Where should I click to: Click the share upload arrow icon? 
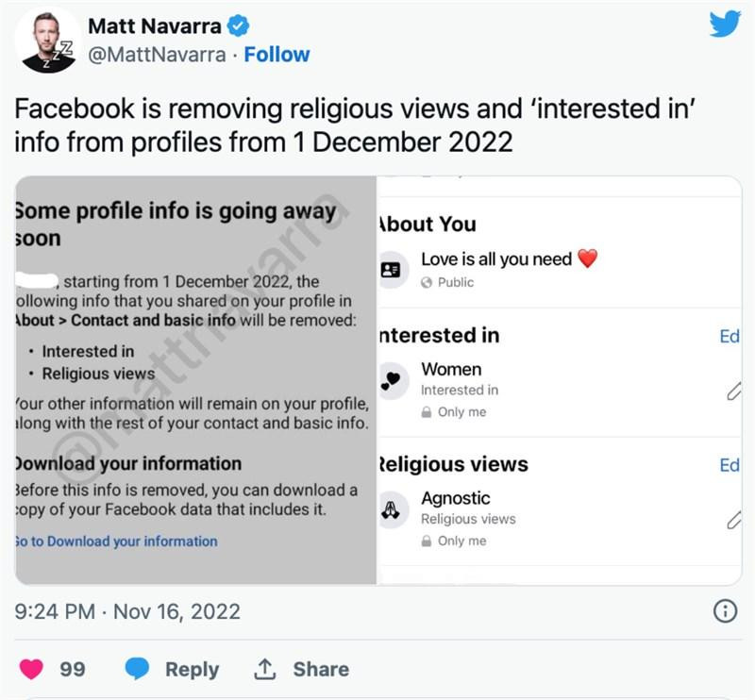click(x=265, y=669)
